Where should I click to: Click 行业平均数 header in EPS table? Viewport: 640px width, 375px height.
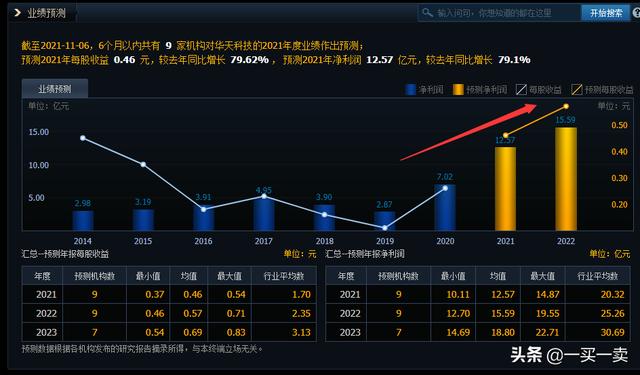(x=284, y=276)
